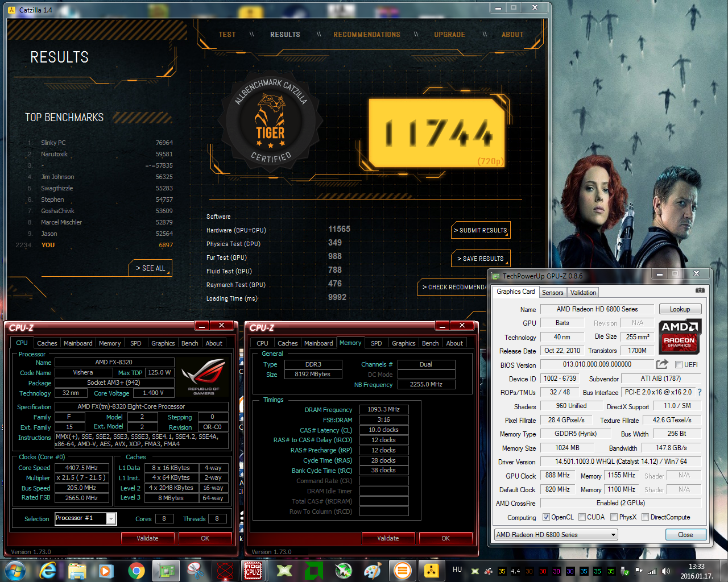Select the yellow Catzilla taskbar icon
The image size is (728, 582).
click(x=432, y=570)
